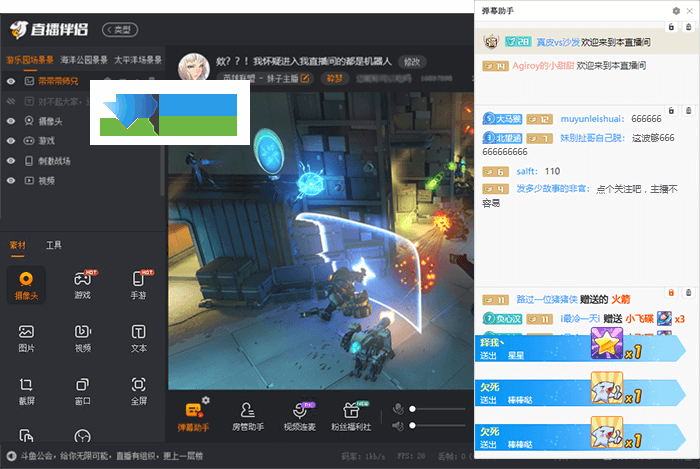Click the FPS: 26 status readout
The image size is (700, 469).
coord(411,456)
